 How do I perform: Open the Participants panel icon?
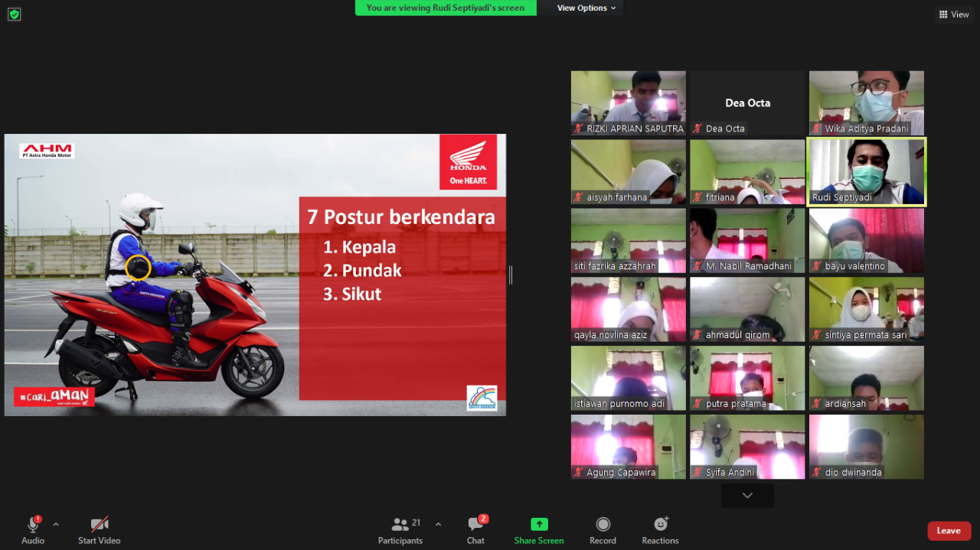coord(400,525)
